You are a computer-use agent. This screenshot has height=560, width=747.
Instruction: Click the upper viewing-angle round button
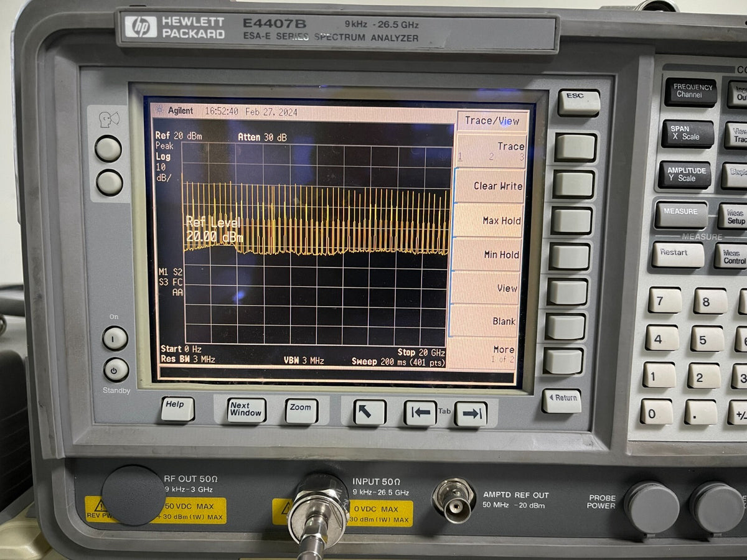click(108, 149)
